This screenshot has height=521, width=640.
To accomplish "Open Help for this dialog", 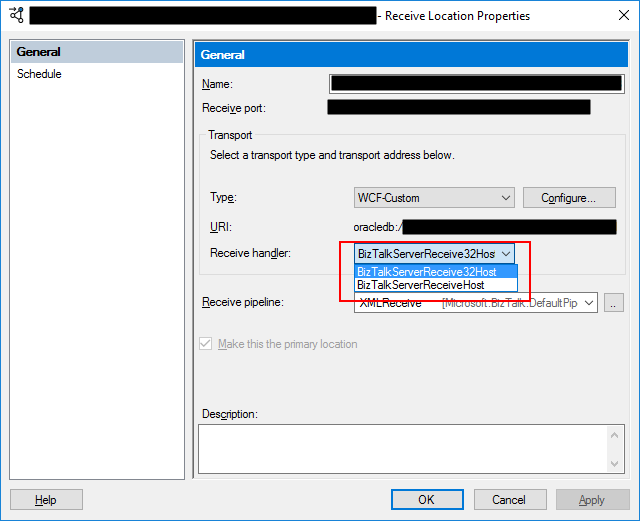I will coord(46,500).
